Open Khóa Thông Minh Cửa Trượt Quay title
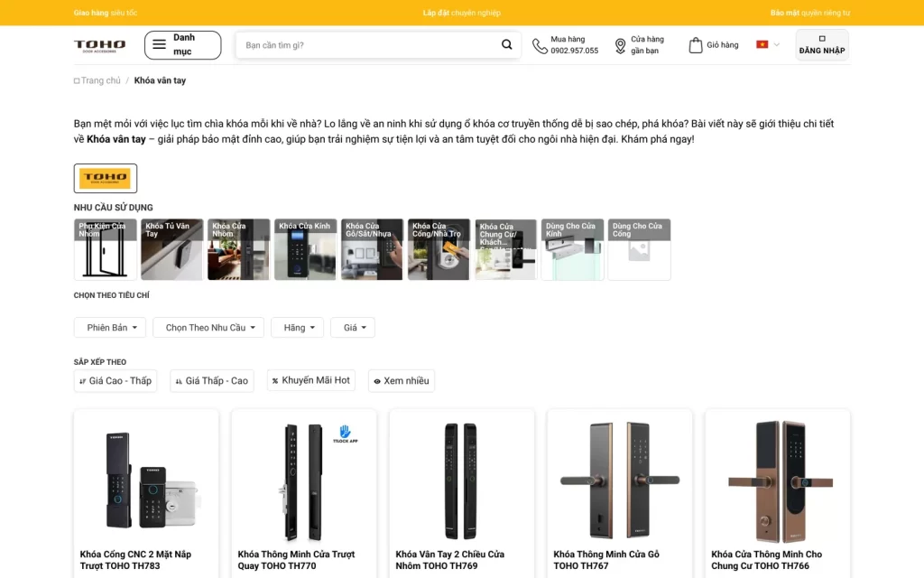Screen dimensions: 924x578 coord(296,560)
